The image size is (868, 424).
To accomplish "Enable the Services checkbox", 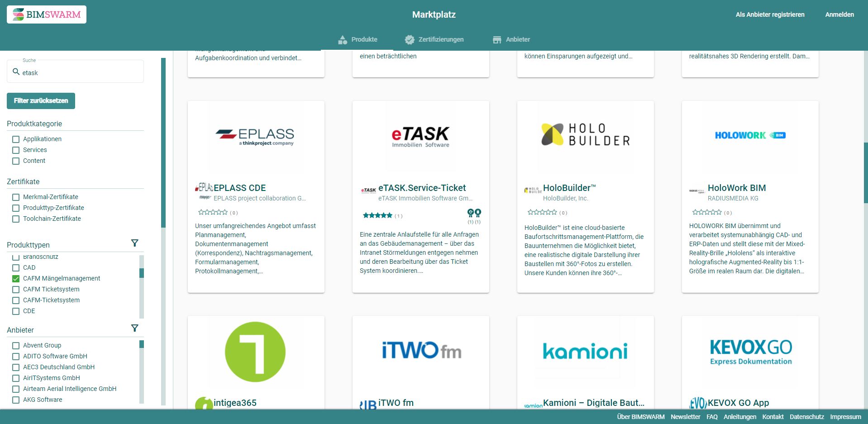I will [16, 150].
